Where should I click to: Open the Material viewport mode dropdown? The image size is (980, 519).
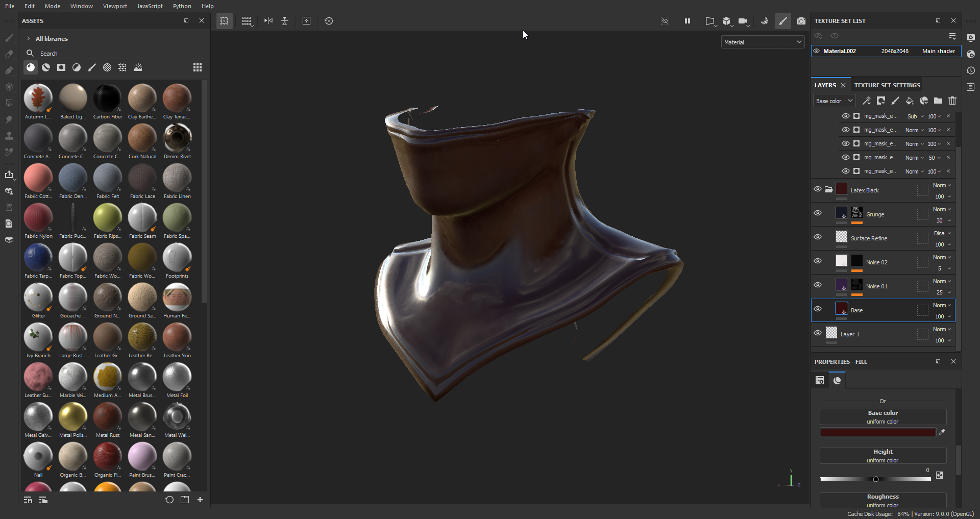(x=763, y=42)
